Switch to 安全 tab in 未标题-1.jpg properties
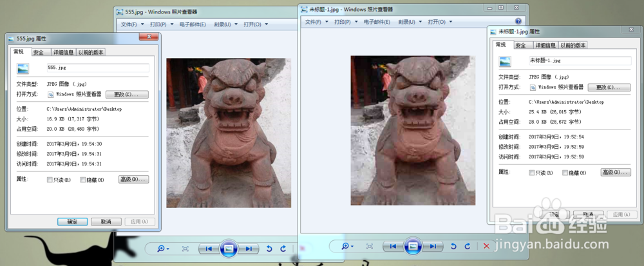This screenshot has height=266, width=644. [521, 45]
